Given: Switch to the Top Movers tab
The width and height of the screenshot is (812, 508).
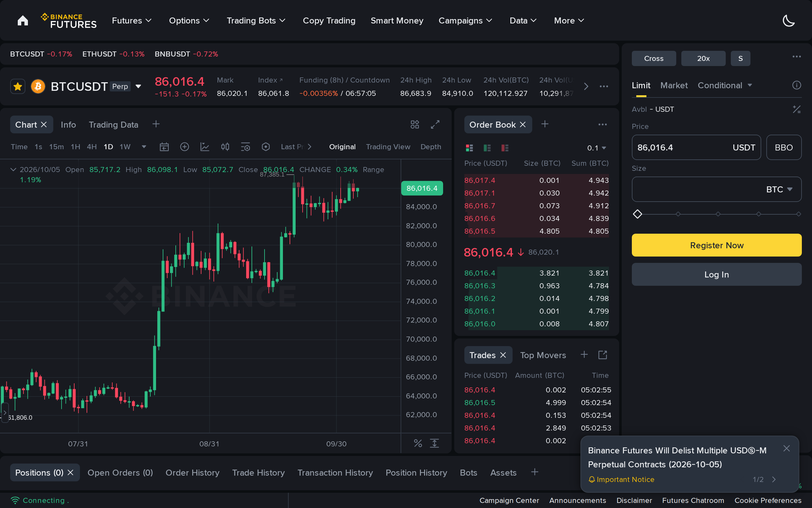Looking at the screenshot, I should click(x=543, y=355).
